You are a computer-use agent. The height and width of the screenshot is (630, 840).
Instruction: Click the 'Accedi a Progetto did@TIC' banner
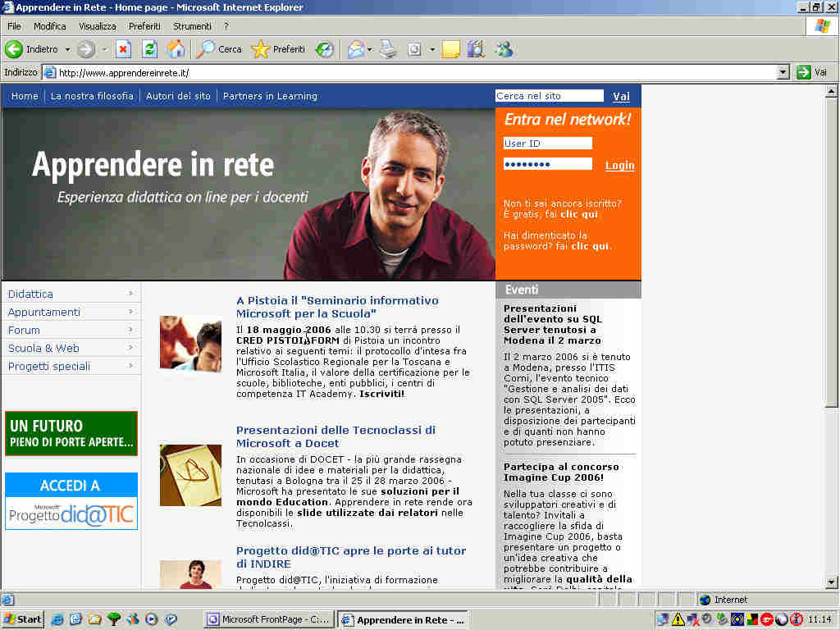(71, 501)
